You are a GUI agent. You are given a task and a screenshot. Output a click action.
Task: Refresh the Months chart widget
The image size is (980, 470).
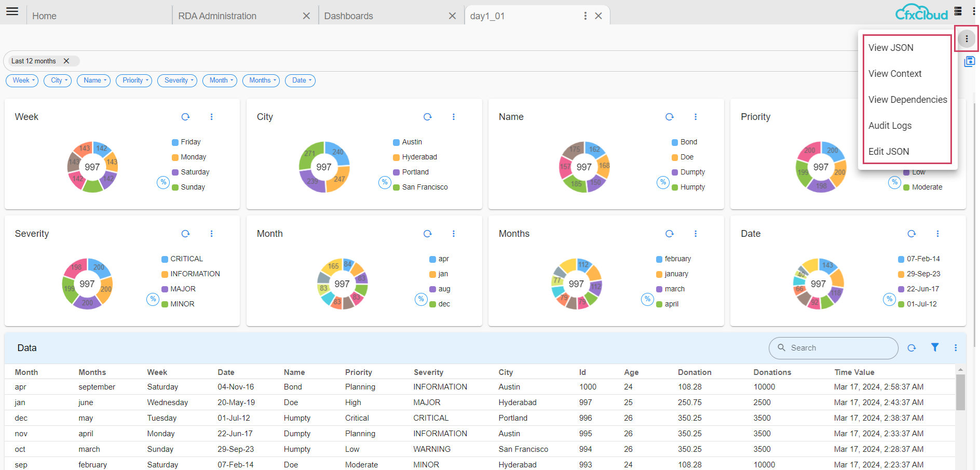point(669,234)
